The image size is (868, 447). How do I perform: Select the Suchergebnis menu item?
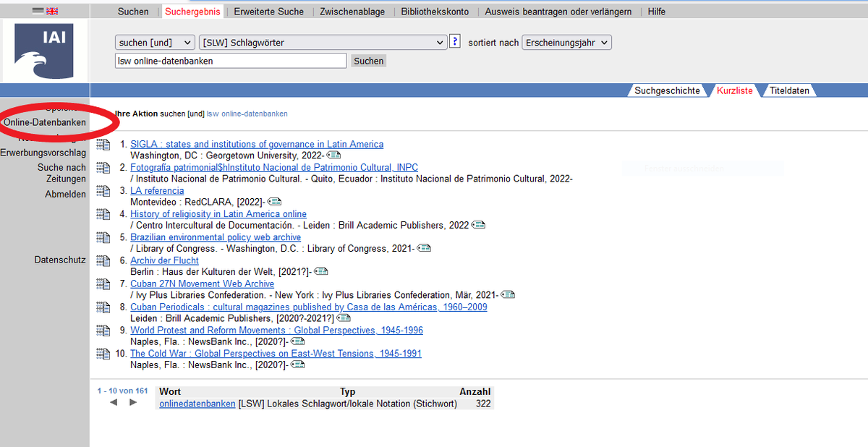click(192, 12)
